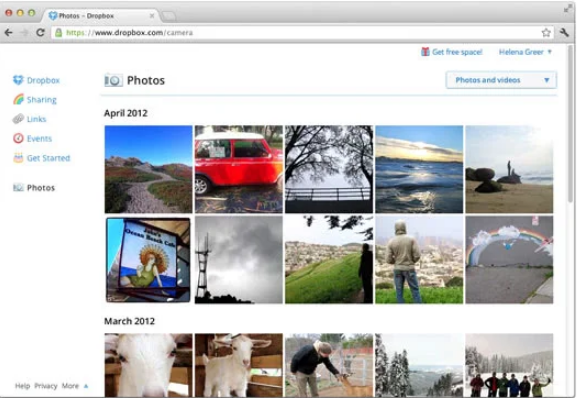The width and height of the screenshot is (577, 398).
Task: Click the cake Get Started icon
Action: (18, 158)
